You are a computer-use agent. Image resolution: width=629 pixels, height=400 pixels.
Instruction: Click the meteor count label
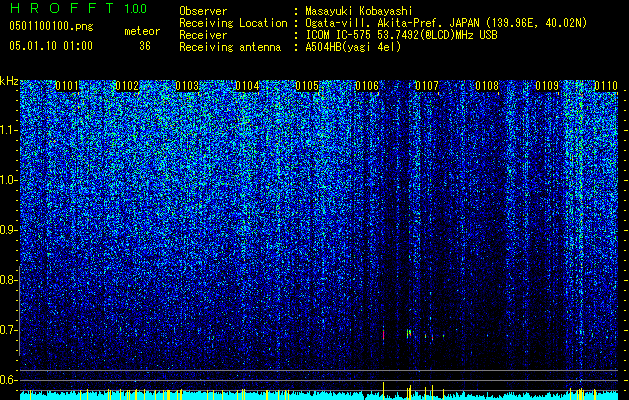(142, 31)
